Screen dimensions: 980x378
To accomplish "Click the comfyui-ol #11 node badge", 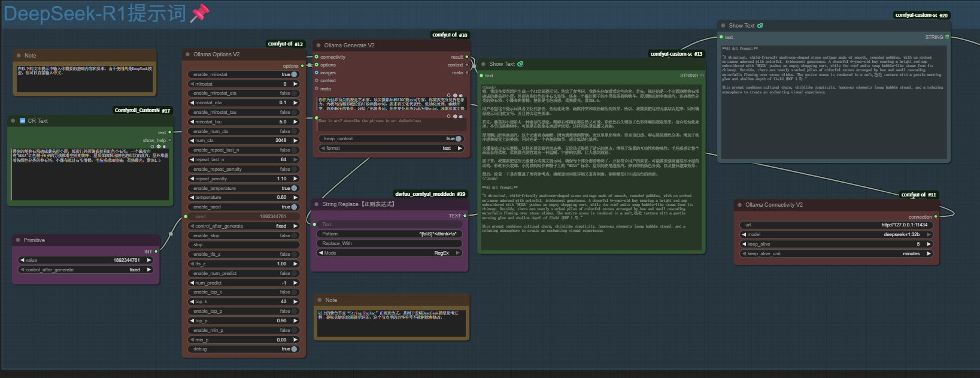I will tap(919, 194).
